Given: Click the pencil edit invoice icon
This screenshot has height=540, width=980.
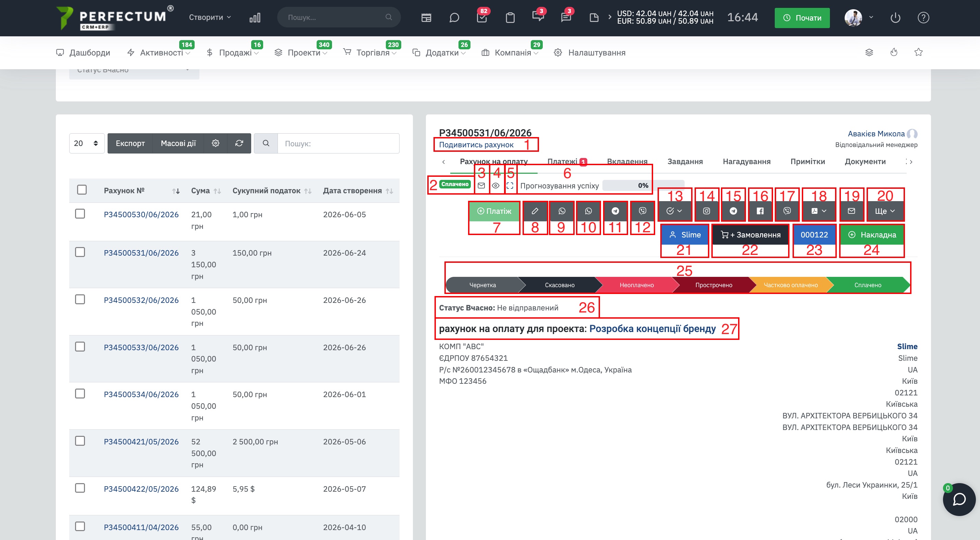Looking at the screenshot, I should click(535, 211).
